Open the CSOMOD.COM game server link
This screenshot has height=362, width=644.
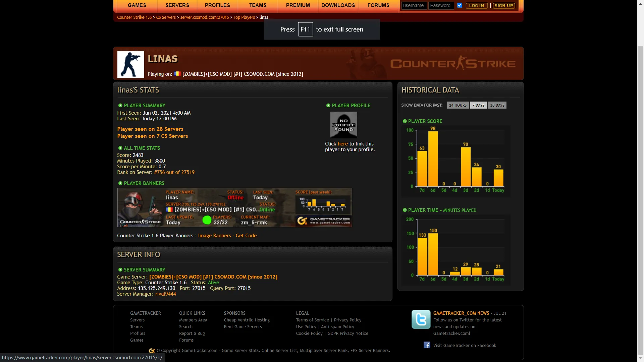213,277
